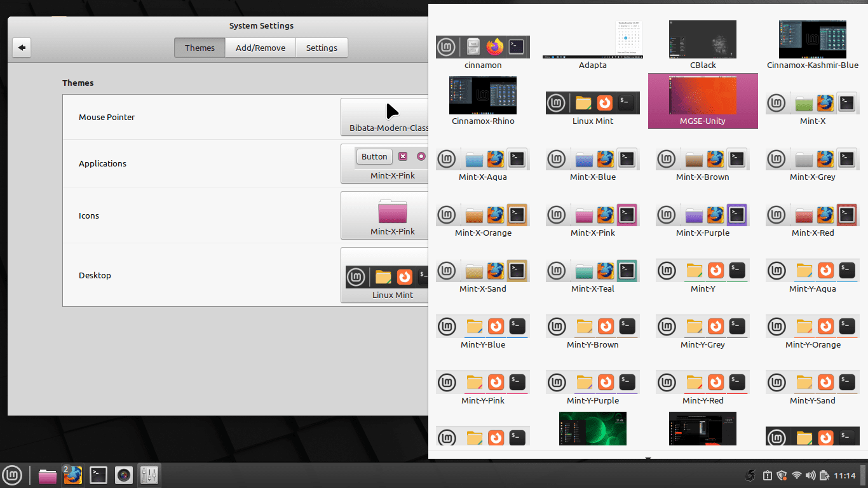Pick the Mint-Y-Pink theme
This screenshot has width=868, height=488.
(x=483, y=388)
